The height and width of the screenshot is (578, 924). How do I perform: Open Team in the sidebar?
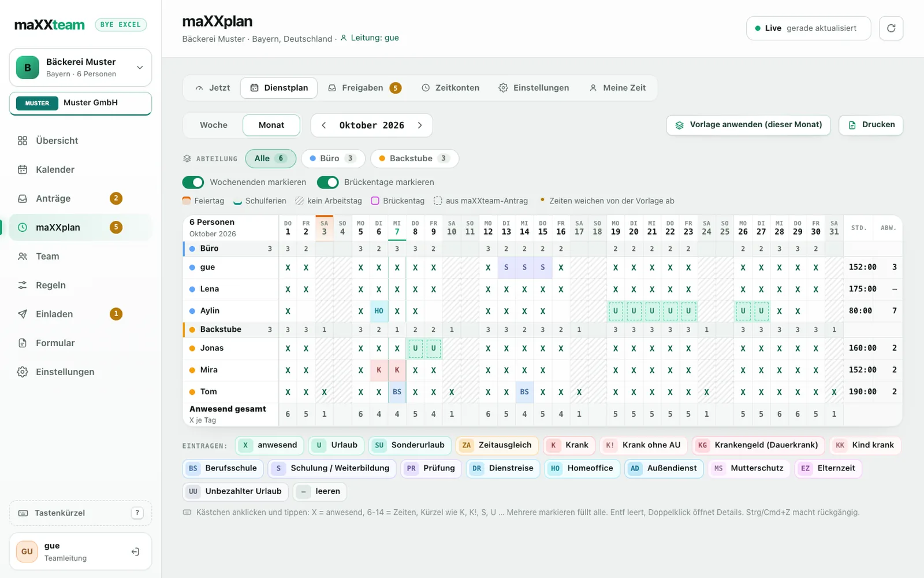81,256
